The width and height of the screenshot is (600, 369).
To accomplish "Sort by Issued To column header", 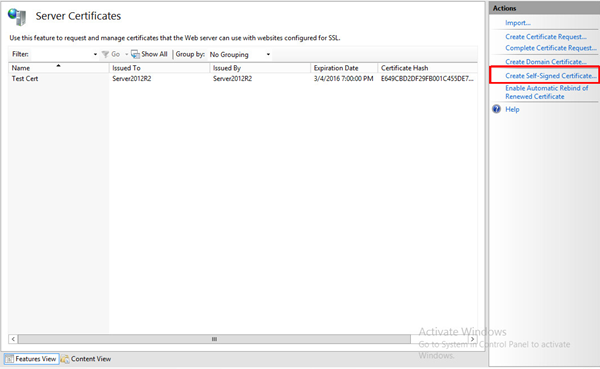I will tap(159, 68).
